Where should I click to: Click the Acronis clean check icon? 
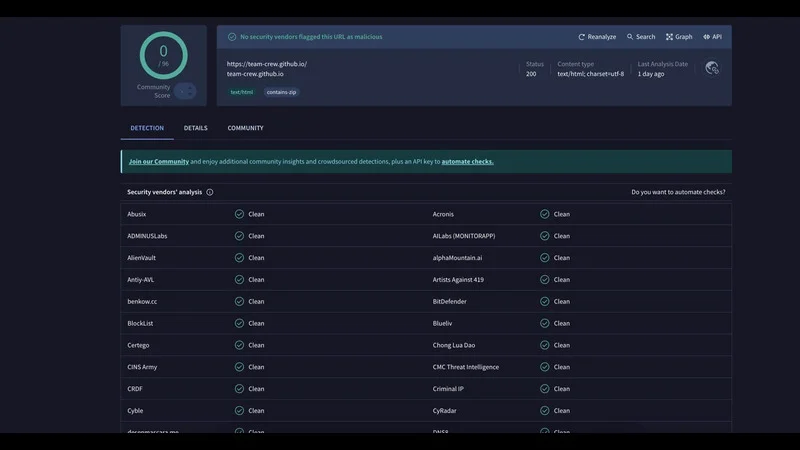pyautogui.click(x=545, y=214)
